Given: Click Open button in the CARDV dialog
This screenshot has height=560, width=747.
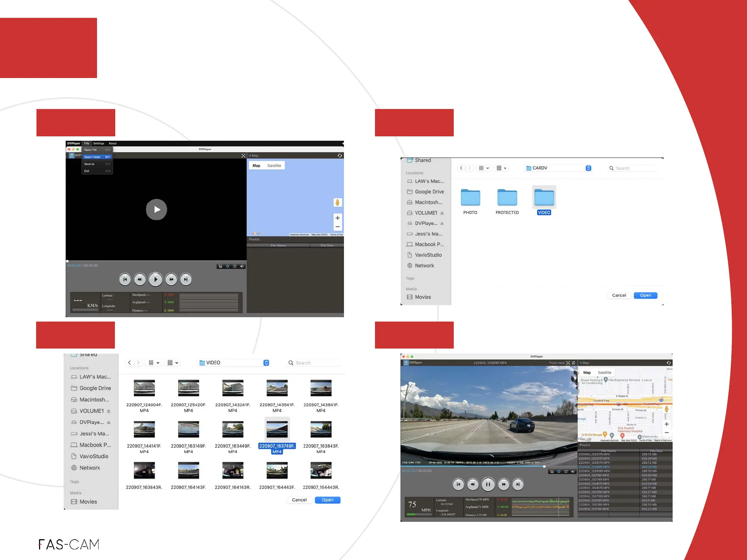Looking at the screenshot, I should 645,295.
